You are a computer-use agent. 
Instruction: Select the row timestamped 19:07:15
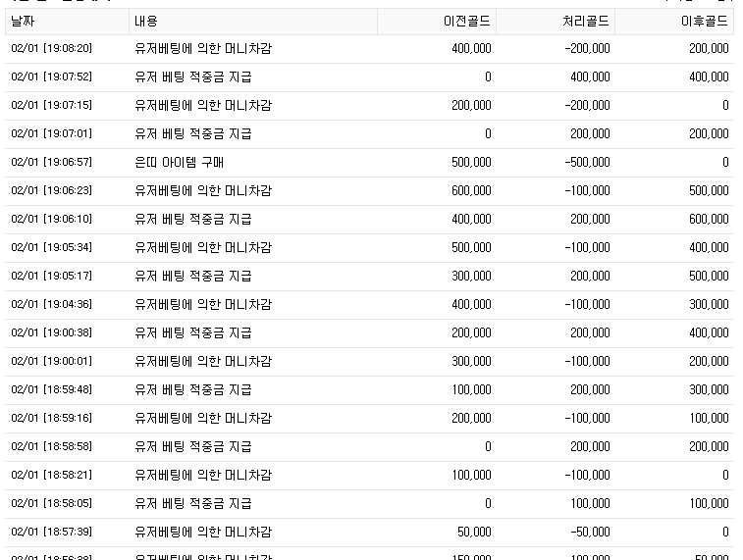pos(370,106)
